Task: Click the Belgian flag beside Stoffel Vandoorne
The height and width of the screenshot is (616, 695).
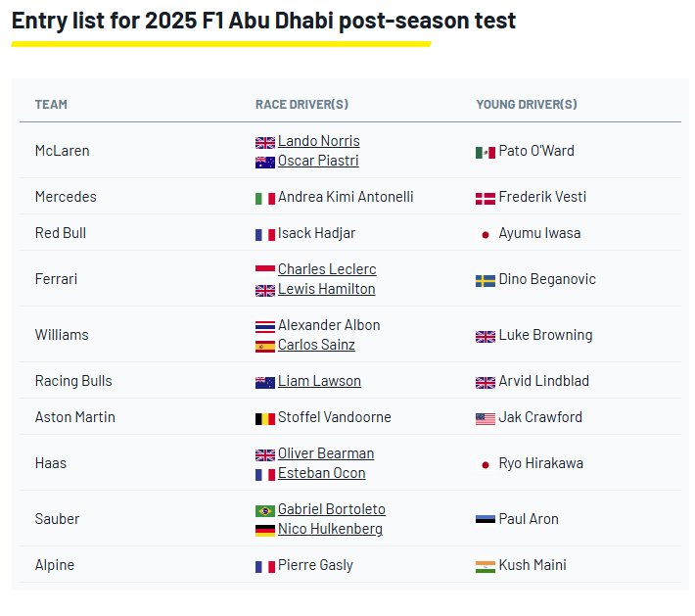Action: click(264, 418)
